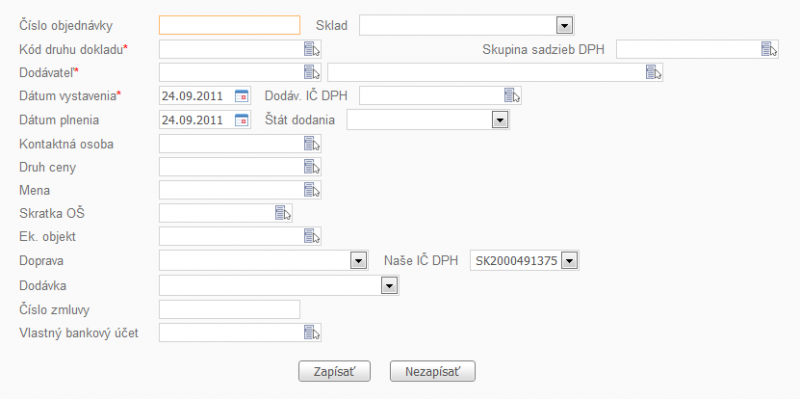Expand the Doprava dropdown
This screenshot has height=399, width=800.
coord(359,261)
